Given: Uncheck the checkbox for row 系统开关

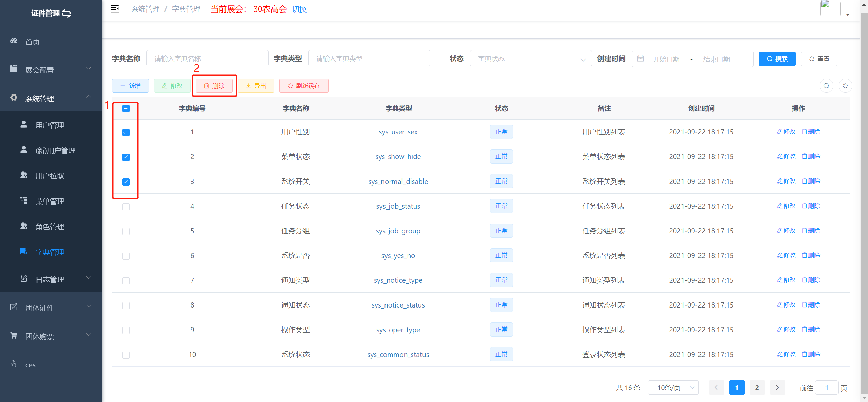Looking at the screenshot, I should coord(126,182).
